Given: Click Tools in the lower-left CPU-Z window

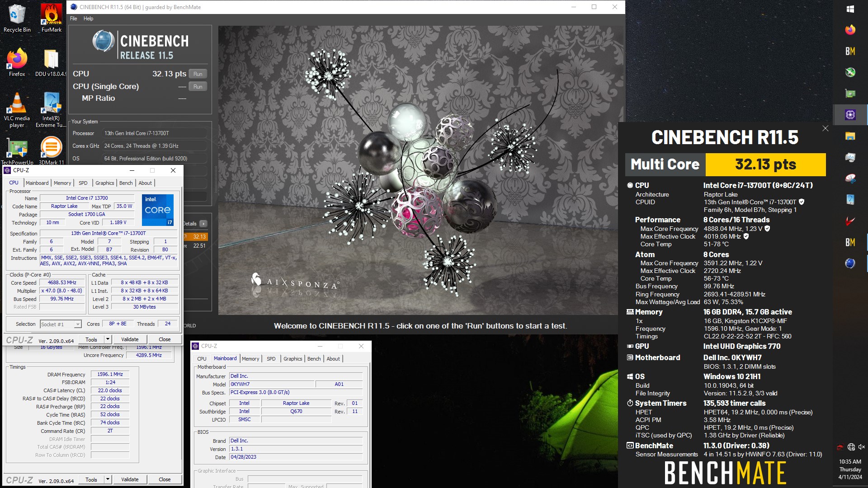Looking at the screenshot, I should tap(91, 479).
